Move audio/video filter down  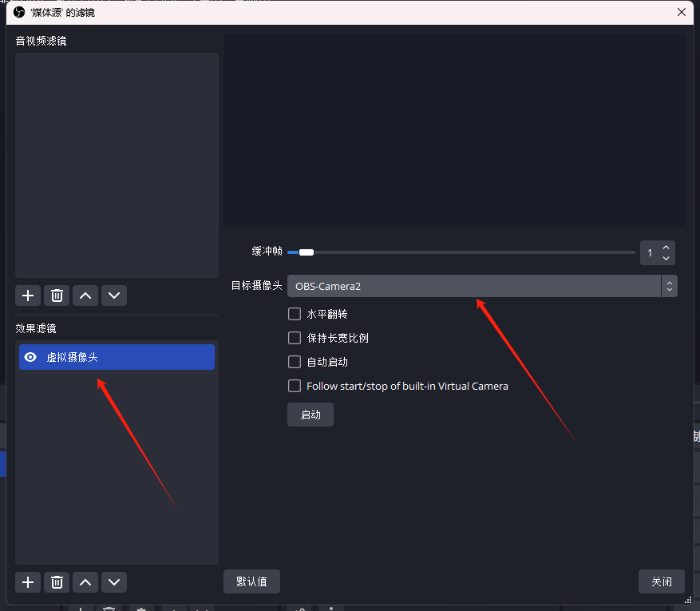point(114,296)
